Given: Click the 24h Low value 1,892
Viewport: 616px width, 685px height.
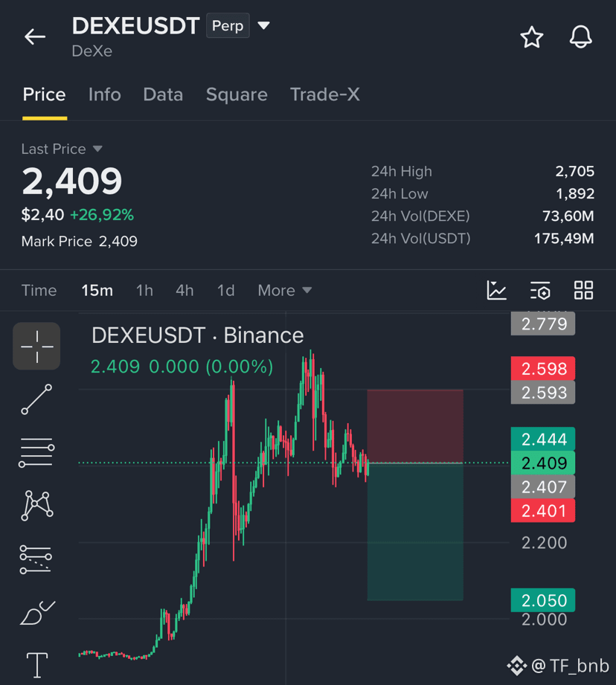Looking at the screenshot, I should click(x=575, y=193).
